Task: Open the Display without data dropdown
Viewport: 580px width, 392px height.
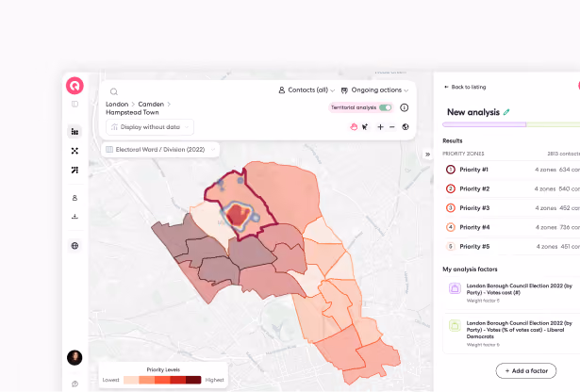Action: click(150, 127)
